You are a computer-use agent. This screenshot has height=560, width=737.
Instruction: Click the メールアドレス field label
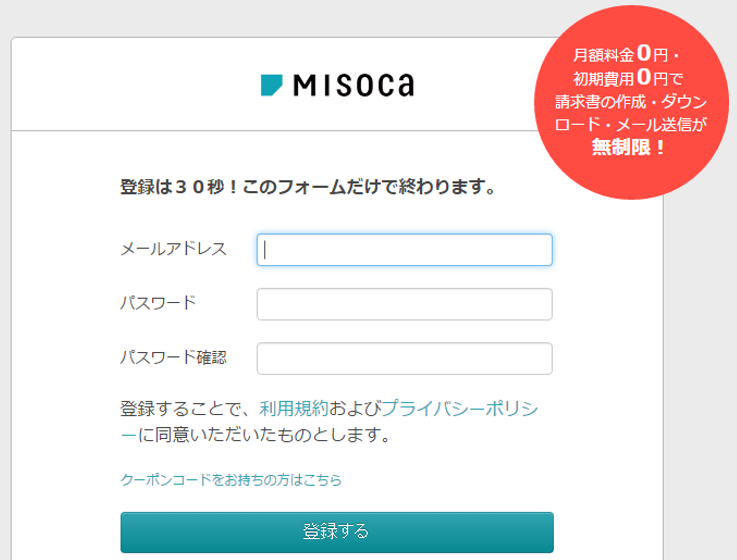point(174,249)
